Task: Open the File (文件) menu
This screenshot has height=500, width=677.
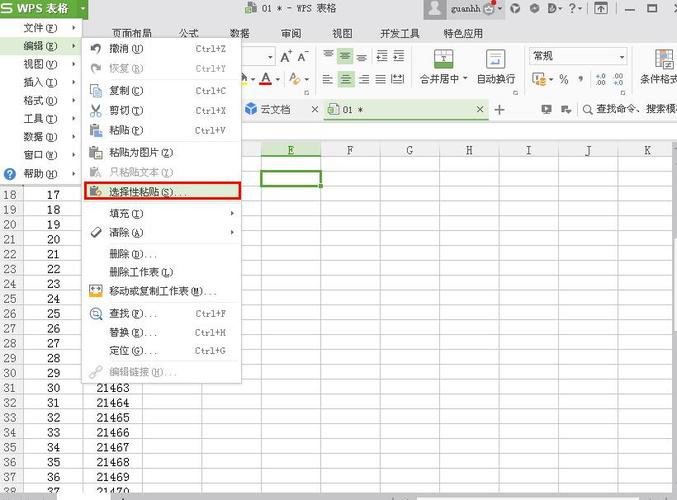Action: [x=41, y=28]
